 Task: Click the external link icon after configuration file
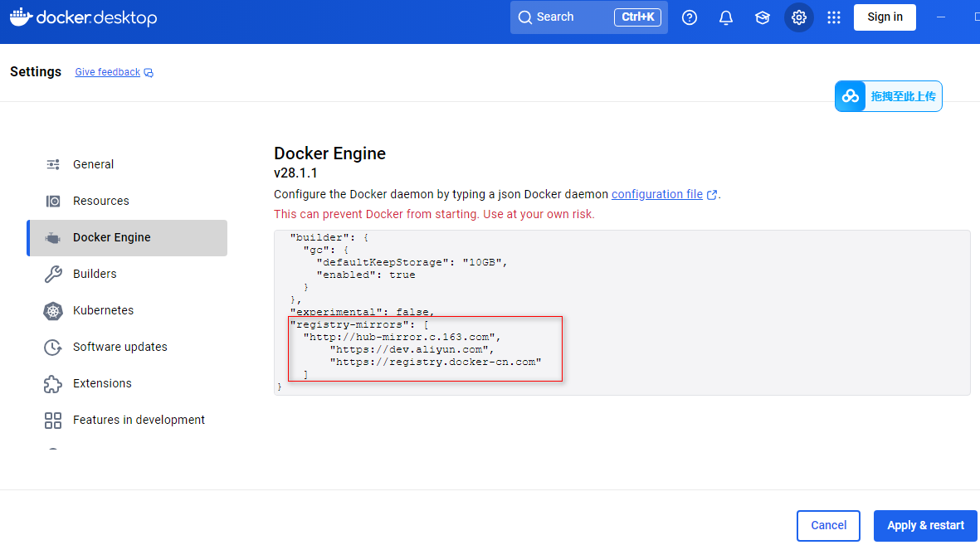[711, 195]
